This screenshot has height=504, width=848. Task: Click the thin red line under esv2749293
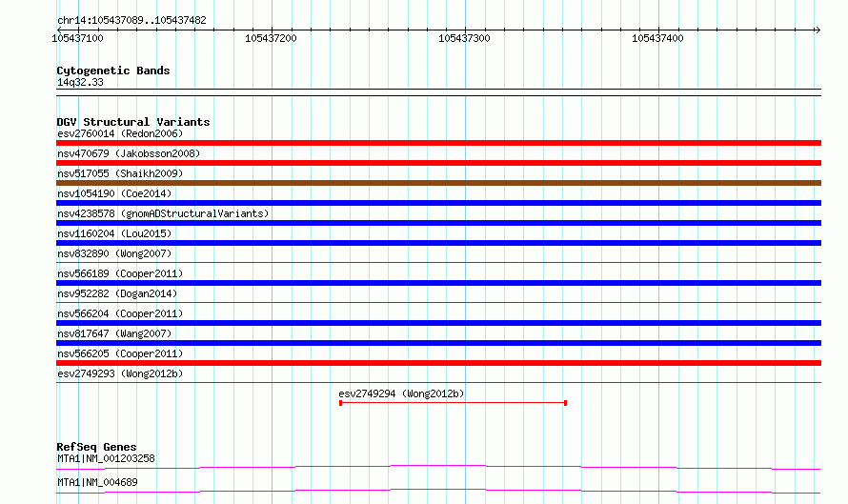[438, 383]
